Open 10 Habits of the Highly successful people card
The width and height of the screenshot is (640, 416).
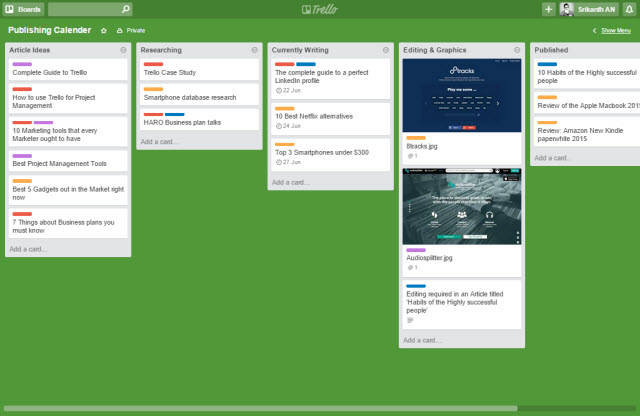(x=587, y=73)
